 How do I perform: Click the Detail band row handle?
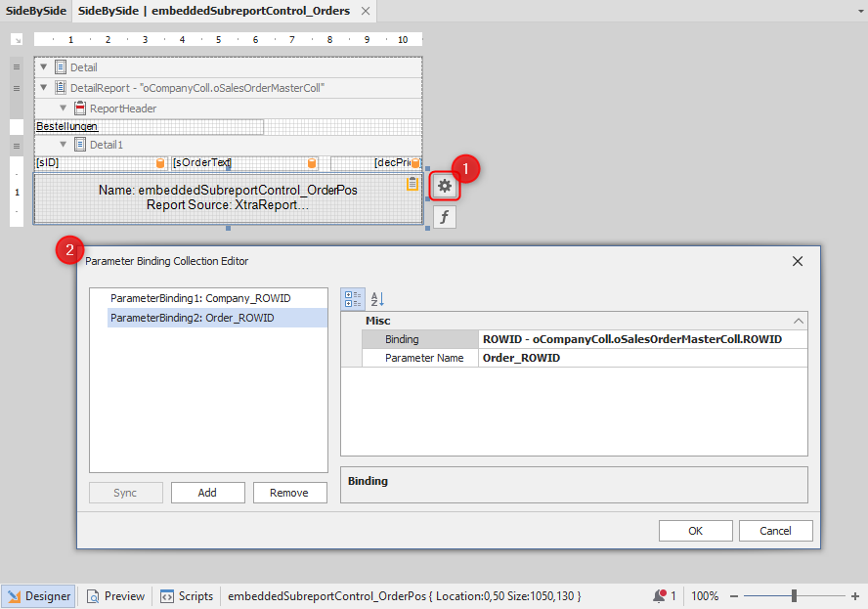[x=17, y=67]
